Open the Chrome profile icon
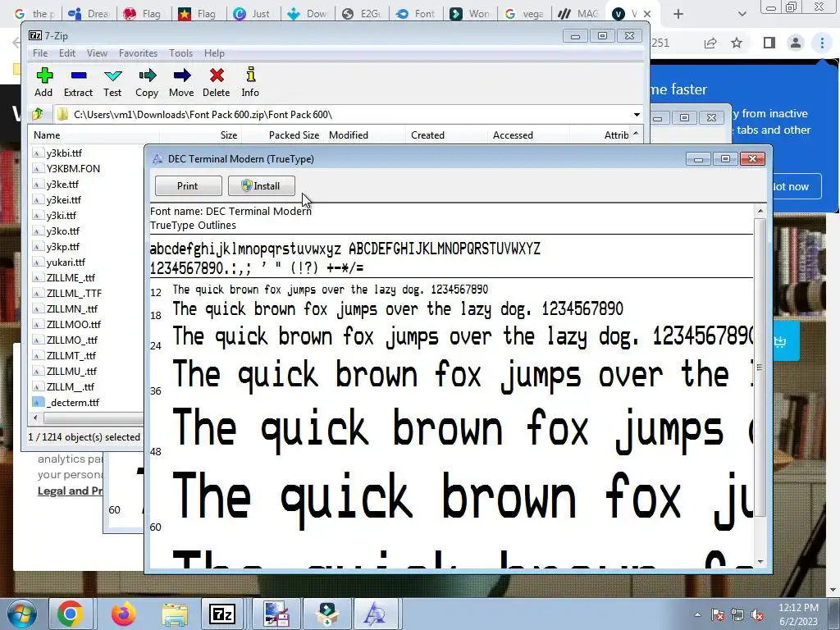The width and height of the screenshot is (840, 630). click(796, 43)
